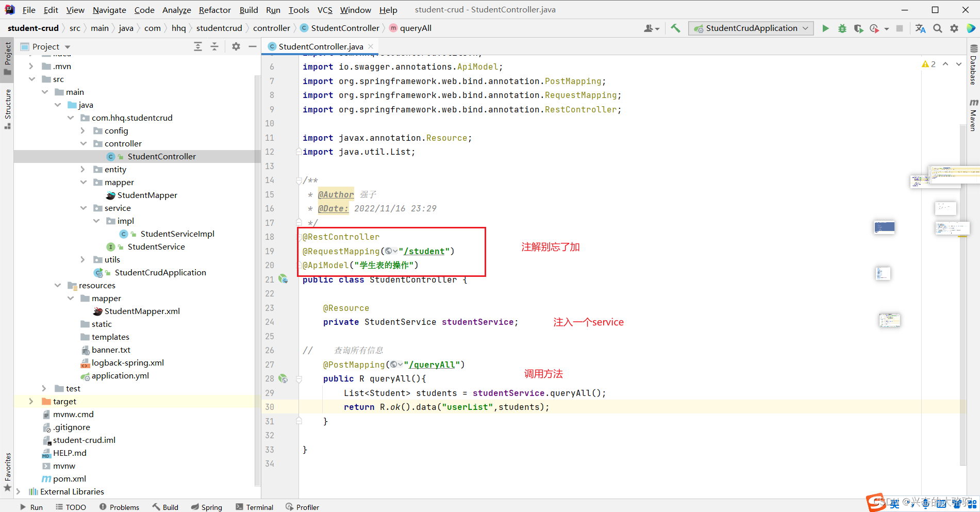Click the Spring mapping gutter icon at line 28
980x512 pixels.
tap(284, 379)
